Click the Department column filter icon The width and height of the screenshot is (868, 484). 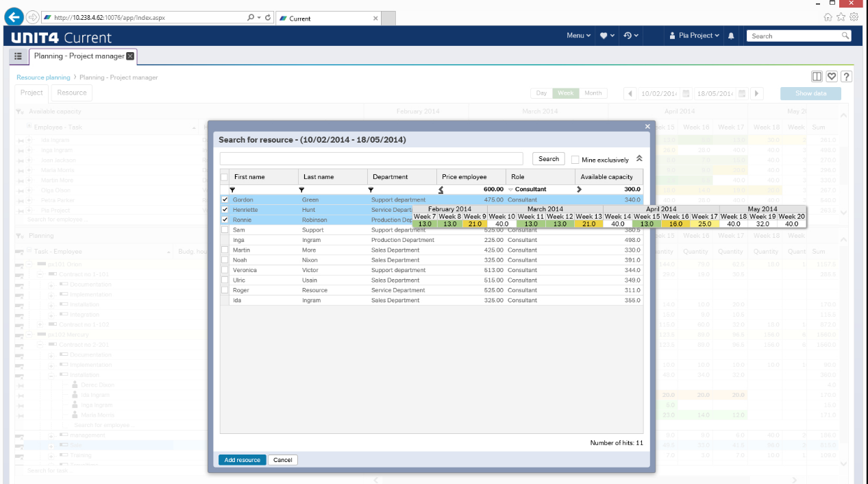pos(371,189)
